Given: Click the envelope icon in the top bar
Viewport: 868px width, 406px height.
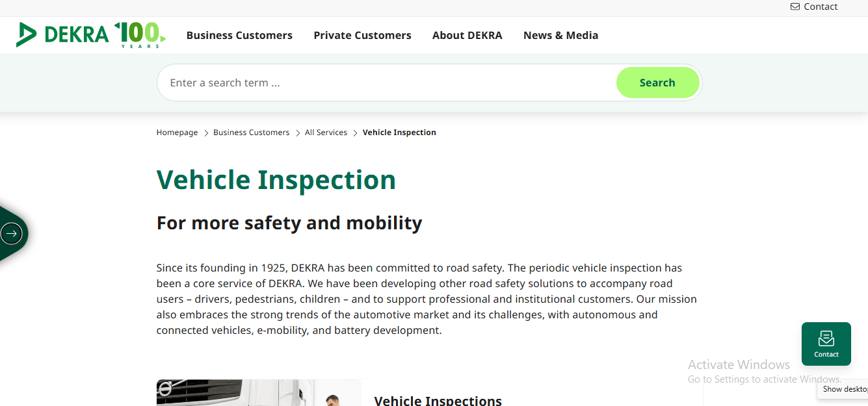Looking at the screenshot, I should 795,6.
